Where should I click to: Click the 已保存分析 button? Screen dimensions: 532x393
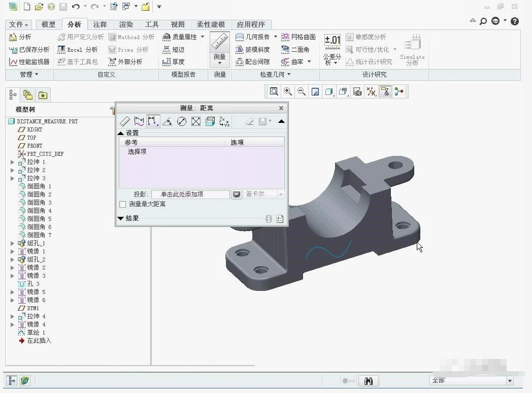click(29, 50)
